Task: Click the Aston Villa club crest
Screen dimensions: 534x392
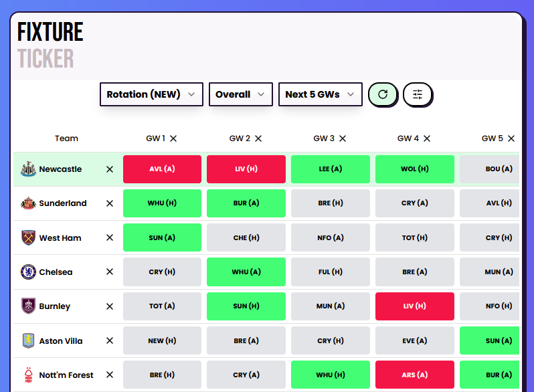Action: (27, 341)
